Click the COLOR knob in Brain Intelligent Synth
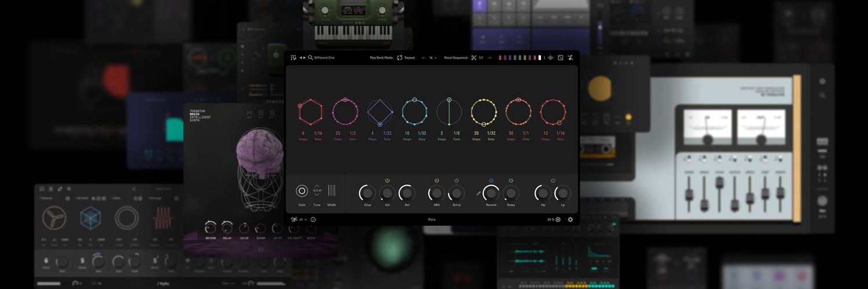 (x=244, y=228)
